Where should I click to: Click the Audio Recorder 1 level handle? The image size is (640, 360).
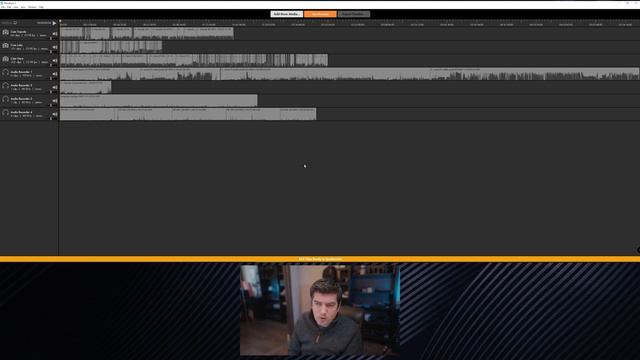(51, 79)
